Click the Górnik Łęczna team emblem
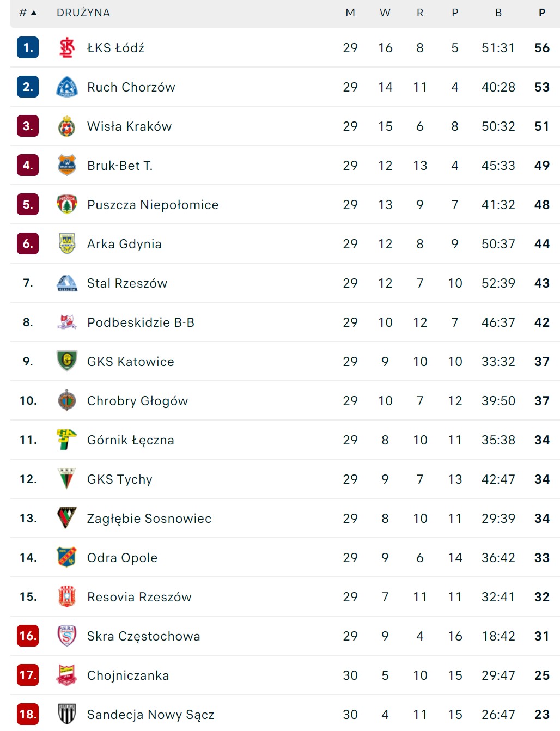Screen dimensions: 560x731 tap(67, 440)
